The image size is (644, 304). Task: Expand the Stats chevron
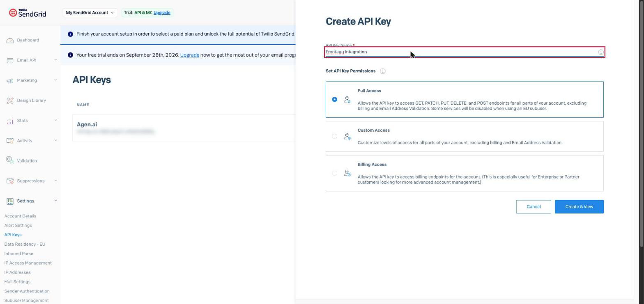(55, 120)
